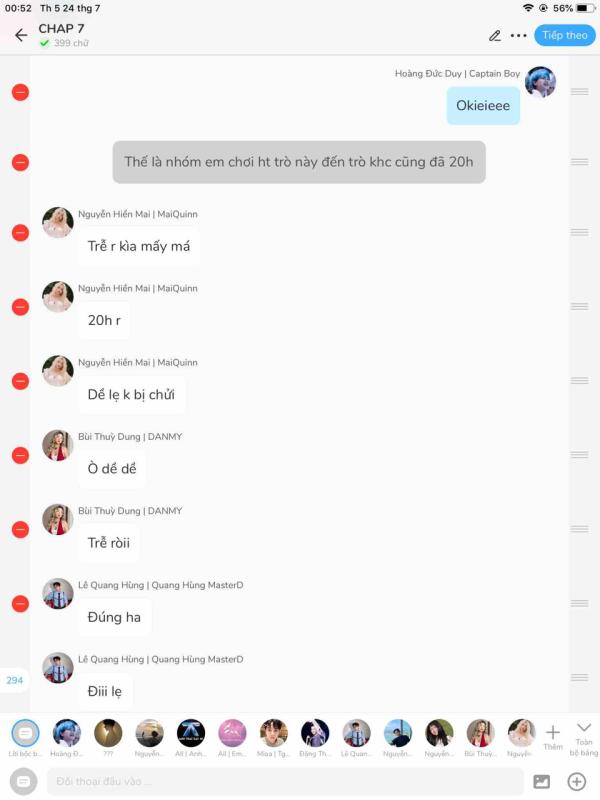
Task: Open the circled plus add menu
Action: click(x=577, y=781)
